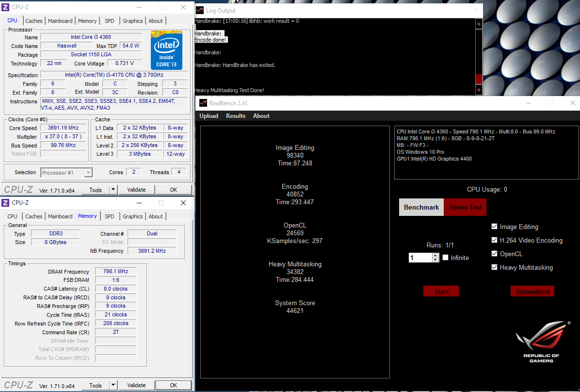580x392 pixels.
Task: Click the Specification field i3-4170 CPU text
Action: tap(114, 75)
